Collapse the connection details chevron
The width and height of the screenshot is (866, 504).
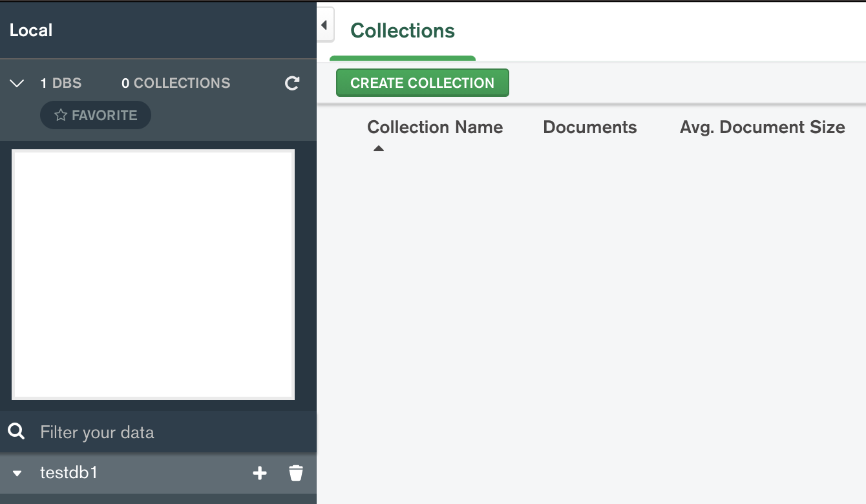(x=17, y=83)
